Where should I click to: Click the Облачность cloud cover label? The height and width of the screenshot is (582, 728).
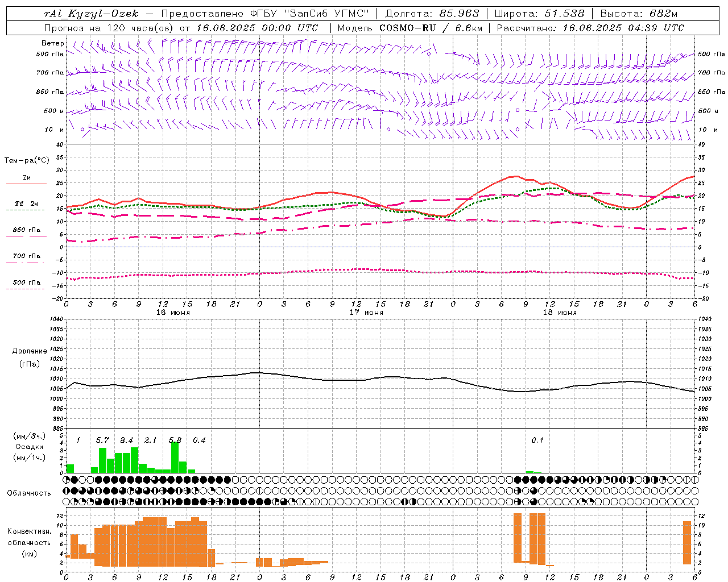point(29,493)
